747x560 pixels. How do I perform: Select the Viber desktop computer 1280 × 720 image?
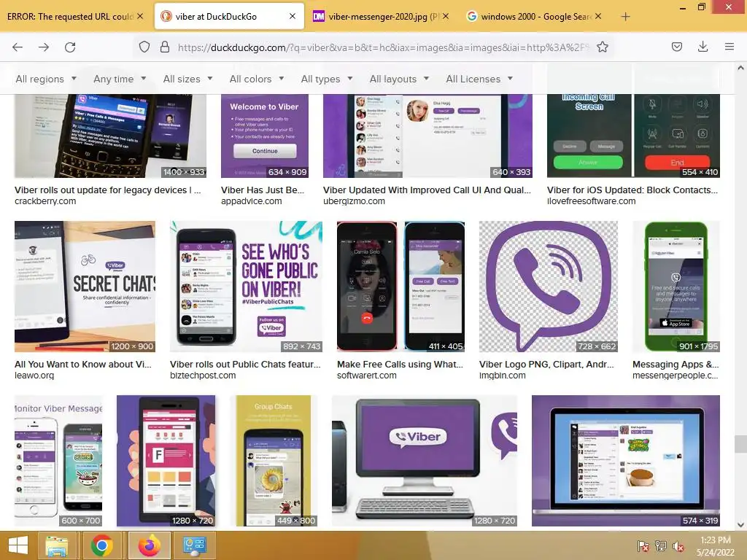(x=425, y=461)
